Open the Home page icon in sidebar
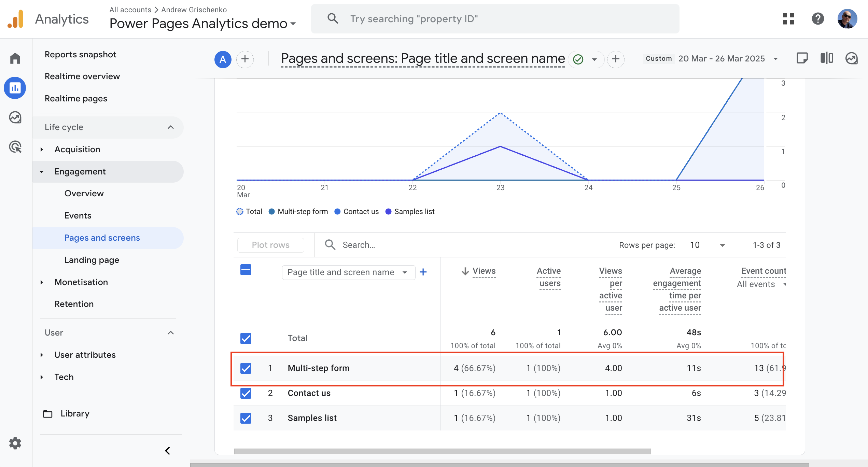The width and height of the screenshot is (868, 467). pyautogui.click(x=15, y=58)
